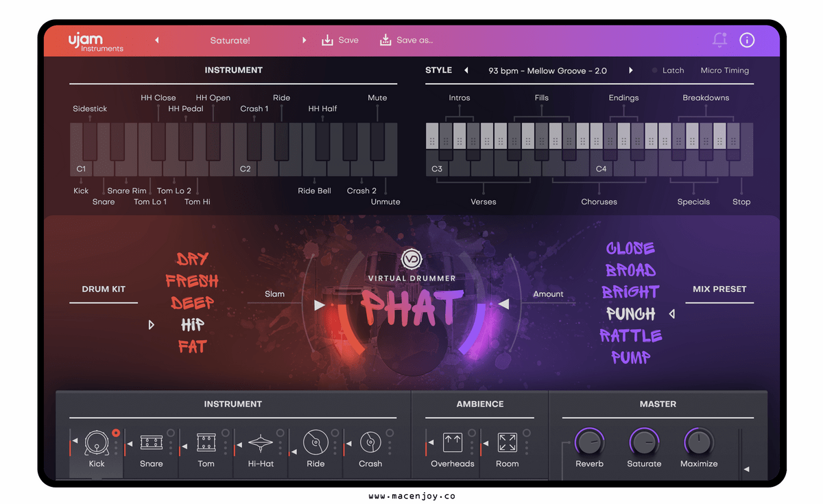Click the Amount arrow on the dial
This screenshot has width=823, height=504.
[503, 304]
